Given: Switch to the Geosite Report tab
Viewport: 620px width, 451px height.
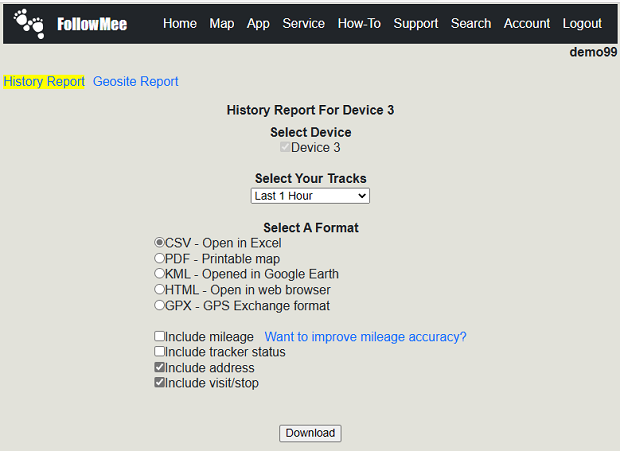Looking at the screenshot, I should [x=136, y=81].
